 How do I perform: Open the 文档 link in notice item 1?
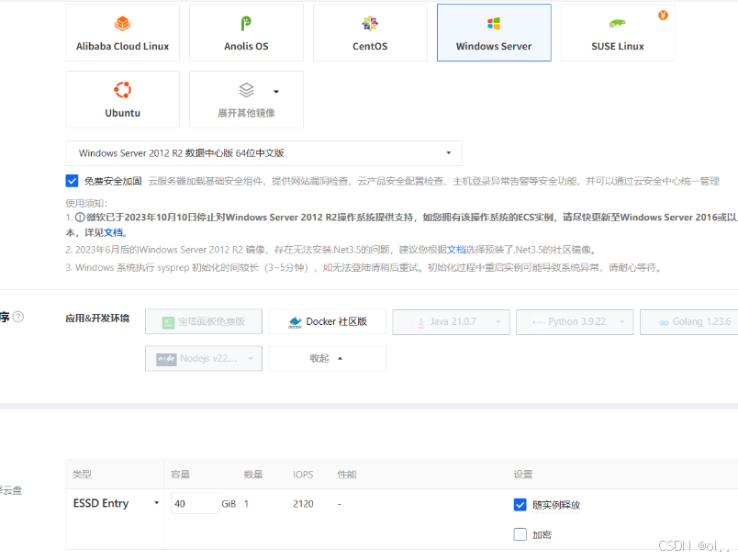(113, 232)
